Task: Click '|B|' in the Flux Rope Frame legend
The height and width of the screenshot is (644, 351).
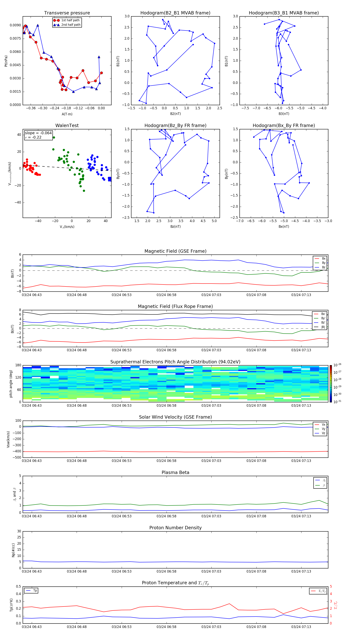Action: point(320,327)
